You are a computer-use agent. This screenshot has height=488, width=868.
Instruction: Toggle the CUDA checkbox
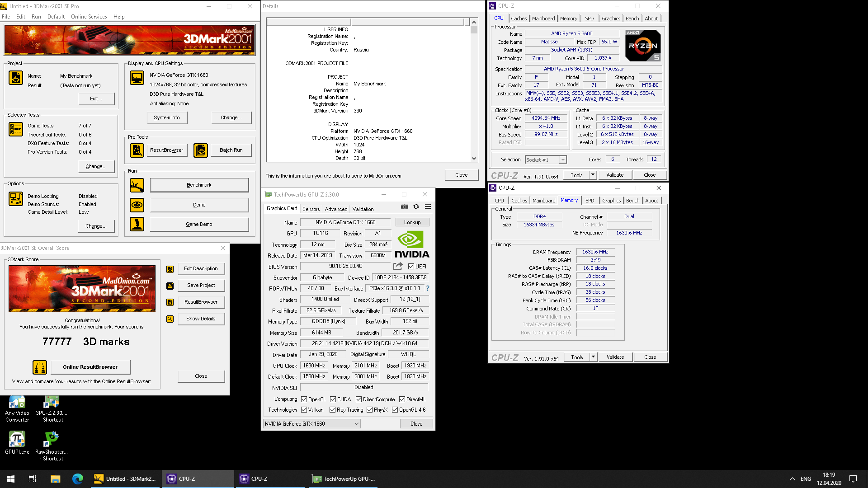point(333,399)
